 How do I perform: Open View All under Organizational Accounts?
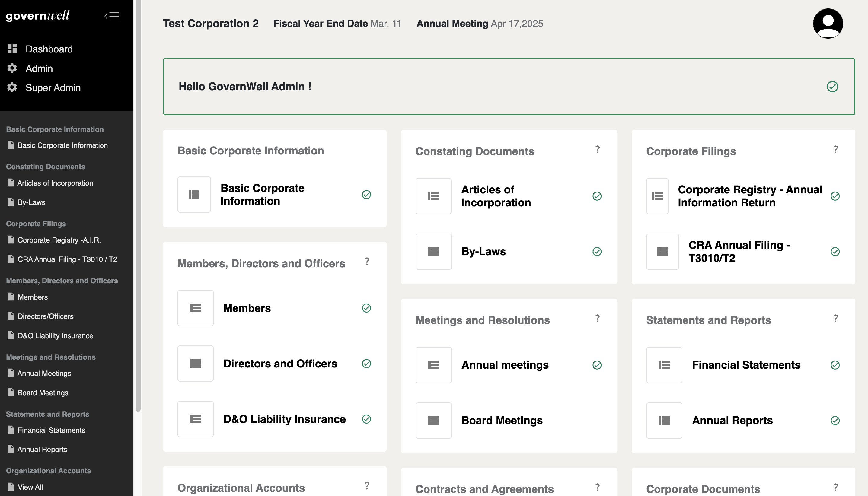click(x=30, y=487)
